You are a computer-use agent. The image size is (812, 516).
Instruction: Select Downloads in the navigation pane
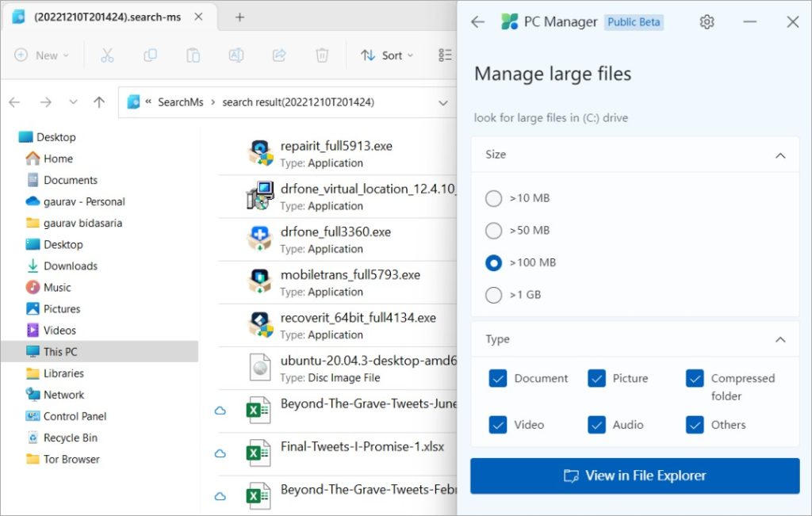[71, 266]
